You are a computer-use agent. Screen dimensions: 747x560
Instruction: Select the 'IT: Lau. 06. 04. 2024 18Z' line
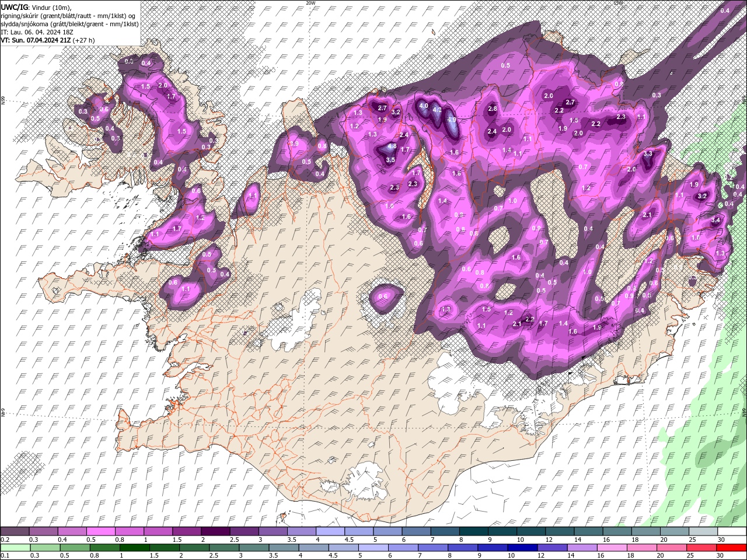tap(37, 32)
